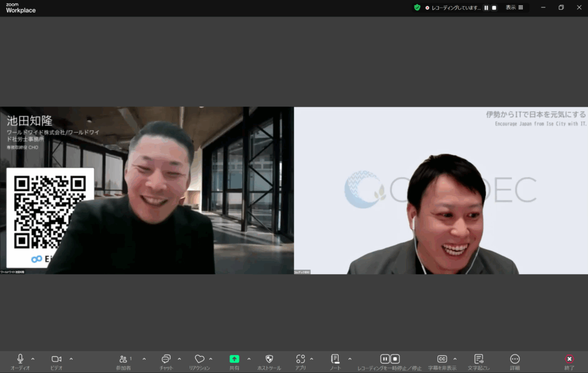Screen dimensions: 588x373
Task: Open the notes (ノート) icon
Action: (335, 359)
